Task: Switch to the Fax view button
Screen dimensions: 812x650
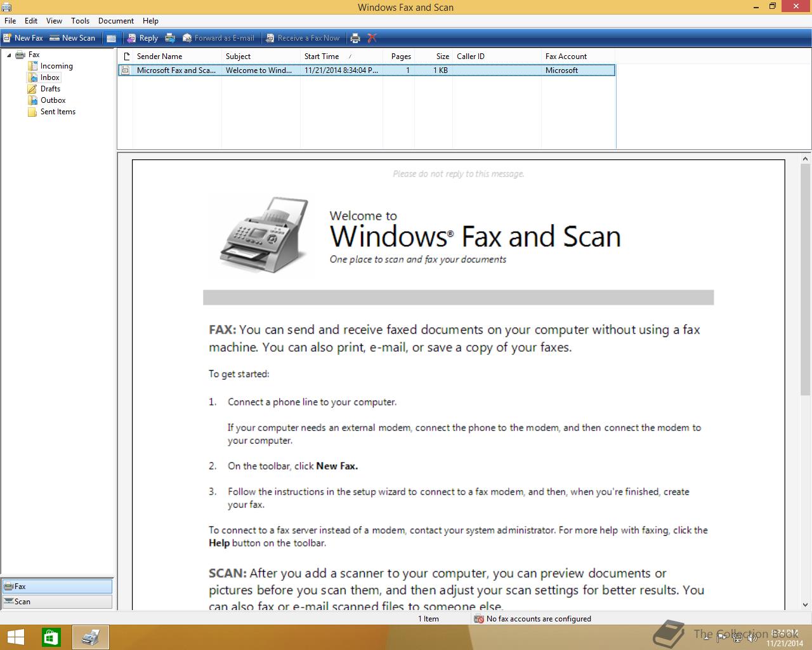Action: tap(57, 587)
